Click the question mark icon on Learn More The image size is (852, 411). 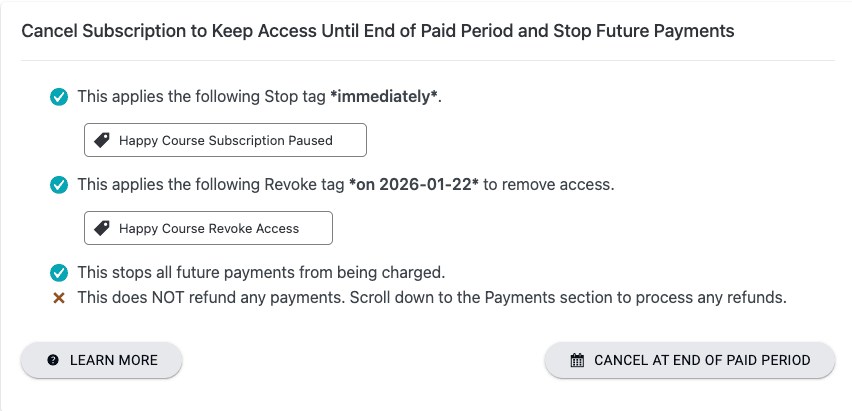pos(53,360)
